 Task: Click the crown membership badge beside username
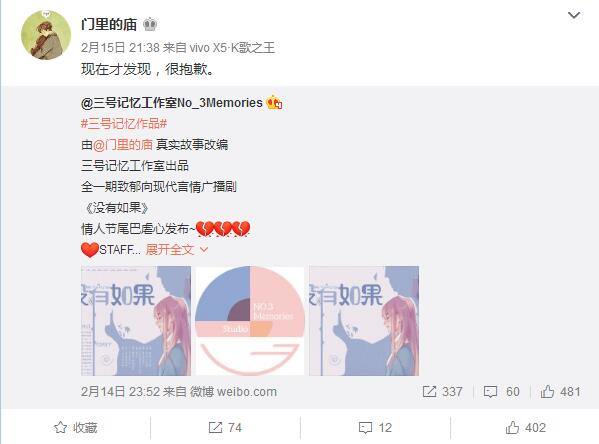point(150,24)
